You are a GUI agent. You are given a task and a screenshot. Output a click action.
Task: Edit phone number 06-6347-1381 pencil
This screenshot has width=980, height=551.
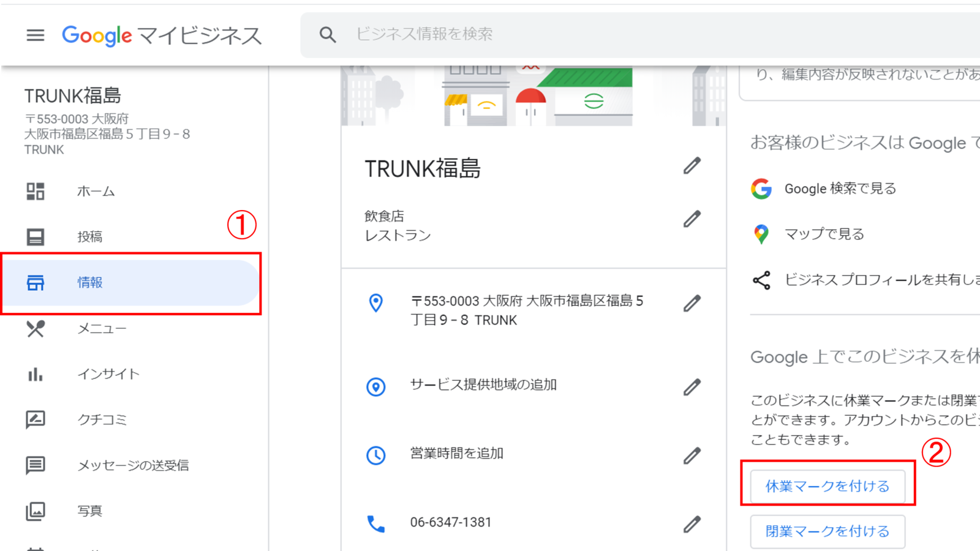tap(692, 525)
